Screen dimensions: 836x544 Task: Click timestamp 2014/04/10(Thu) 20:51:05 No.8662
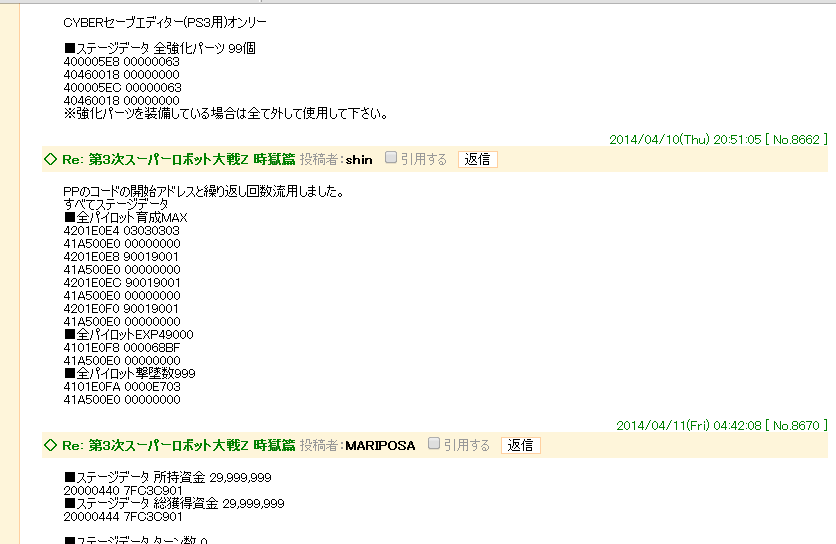(x=718, y=140)
